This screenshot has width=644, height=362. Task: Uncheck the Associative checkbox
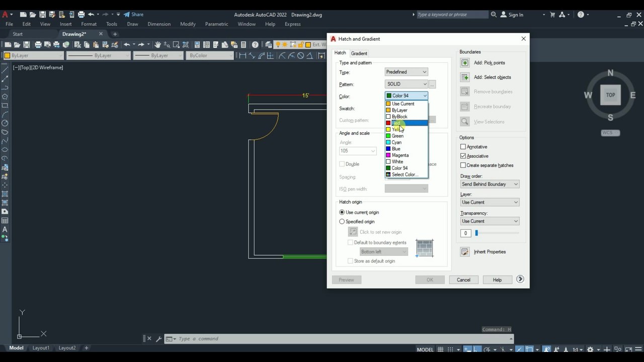(463, 156)
